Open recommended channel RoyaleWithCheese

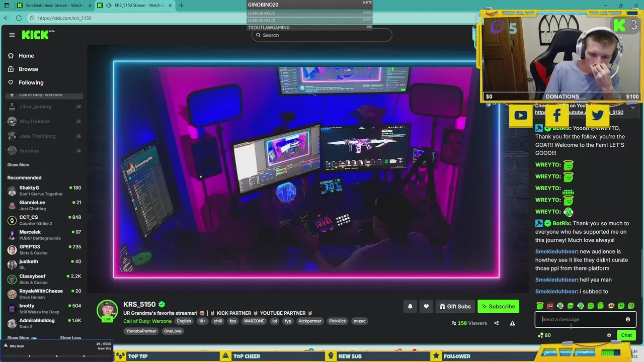point(44,294)
